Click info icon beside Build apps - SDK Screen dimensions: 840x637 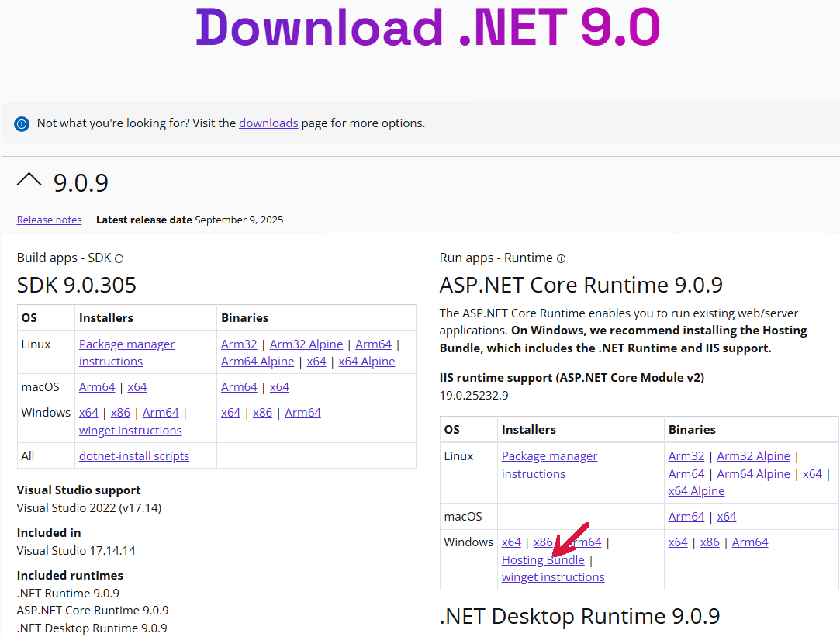119,259
